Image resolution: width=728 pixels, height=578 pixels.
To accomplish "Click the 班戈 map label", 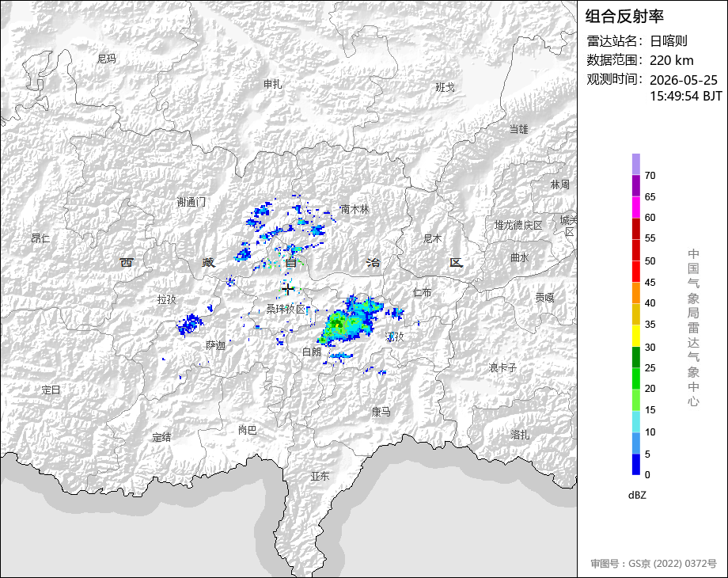I will 446,87.
